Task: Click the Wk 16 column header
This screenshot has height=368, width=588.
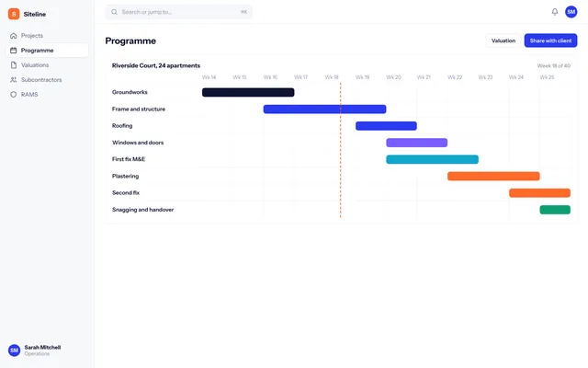Action: pyautogui.click(x=270, y=77)
